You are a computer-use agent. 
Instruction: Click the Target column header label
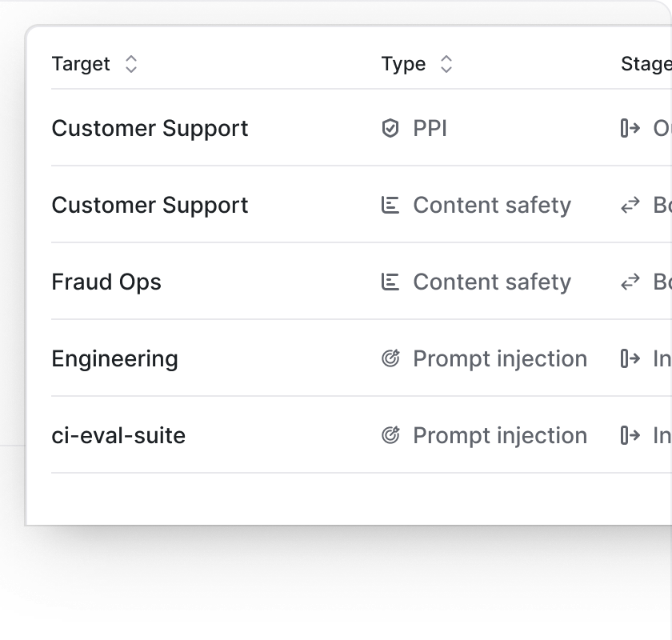point(81,64)
